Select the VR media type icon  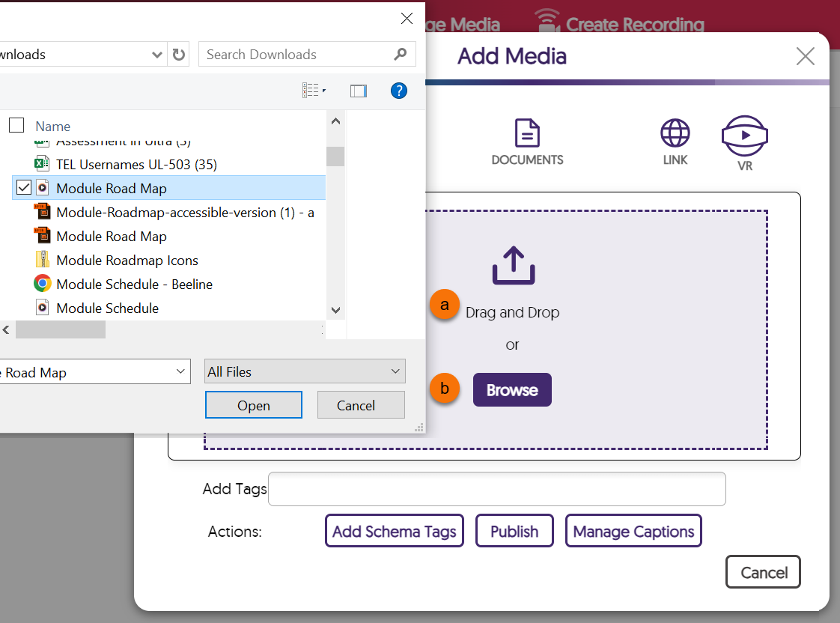pos(744,135)
